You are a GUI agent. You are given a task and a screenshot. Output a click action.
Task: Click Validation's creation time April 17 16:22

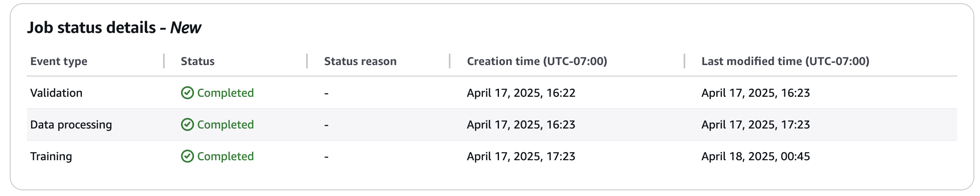[x=521, y=93]
